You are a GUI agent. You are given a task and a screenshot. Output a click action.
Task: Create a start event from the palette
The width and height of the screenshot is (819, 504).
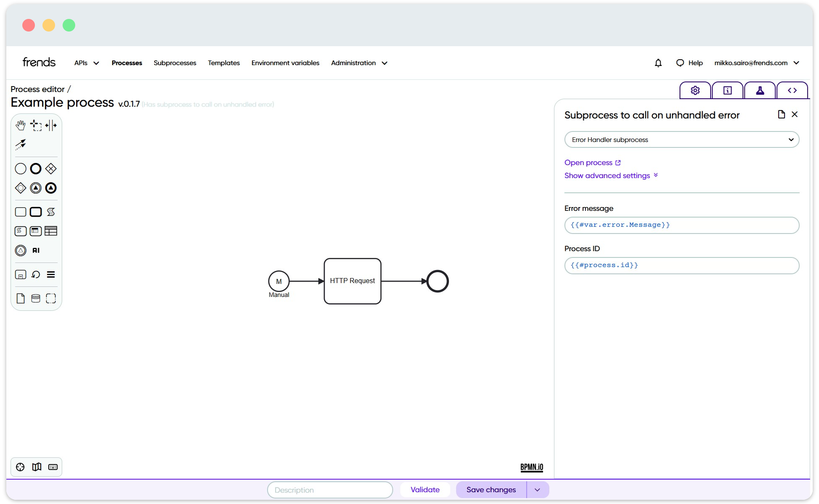(20, 168)
